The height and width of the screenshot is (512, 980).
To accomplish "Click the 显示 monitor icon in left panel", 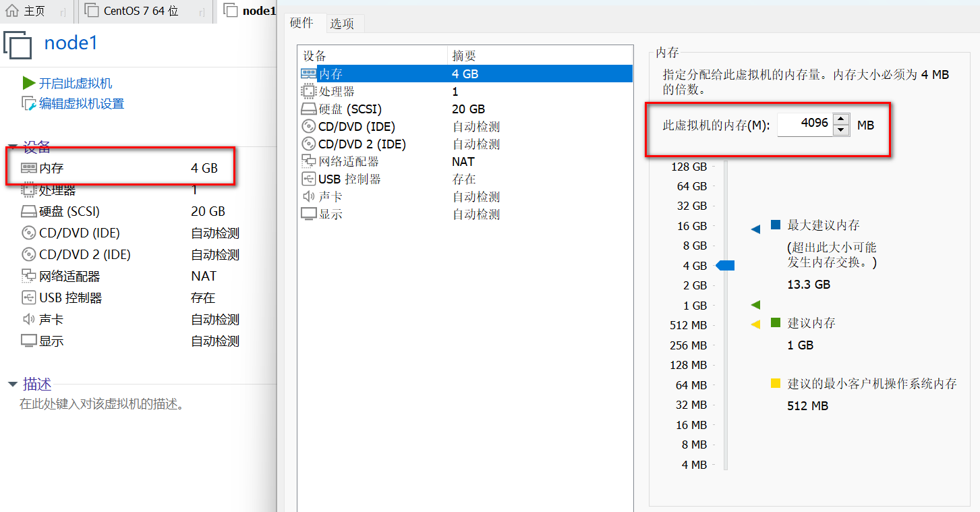I will click(x=29, y=341).
